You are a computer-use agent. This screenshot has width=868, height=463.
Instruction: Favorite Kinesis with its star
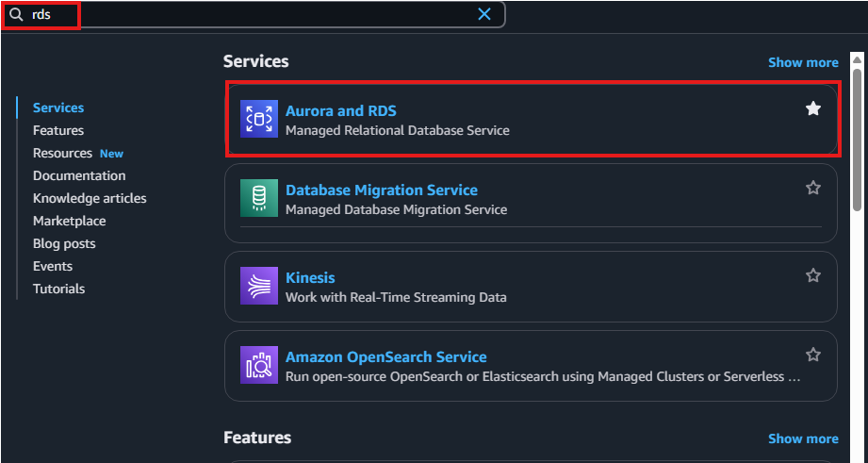[x=813, y=275]
